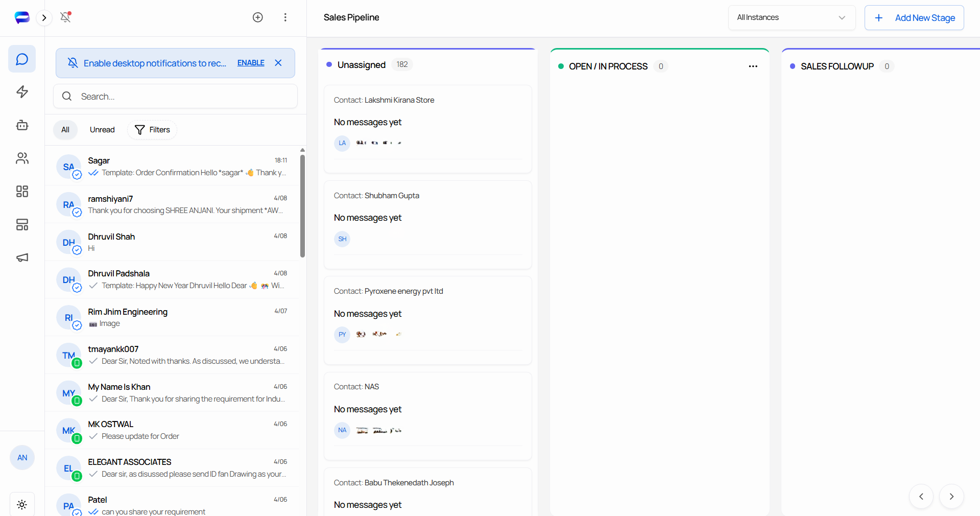Open the Broadcast megaphone icon
Viewport: 980px width, 516px height.
(x=22, y=258)
